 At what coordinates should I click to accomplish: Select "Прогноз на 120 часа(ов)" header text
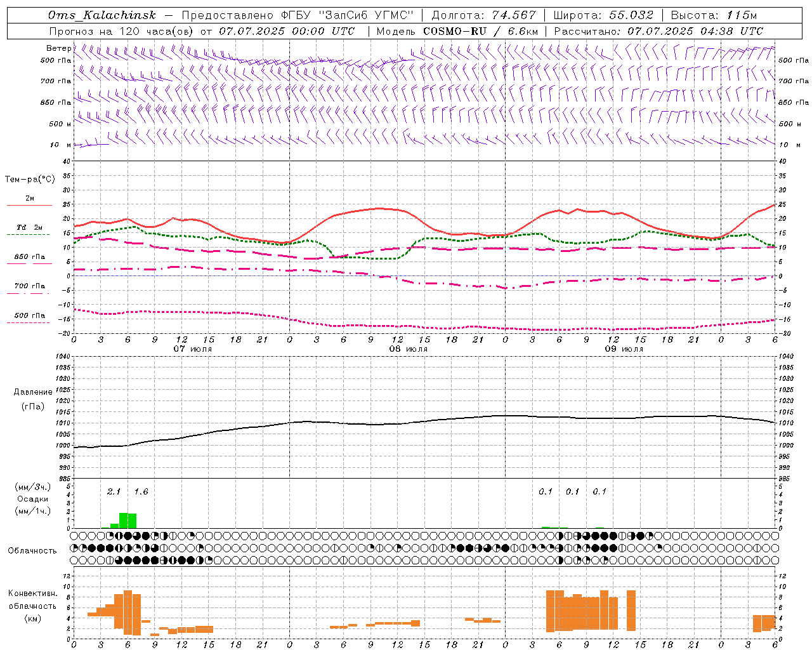[x=122, y=31]
